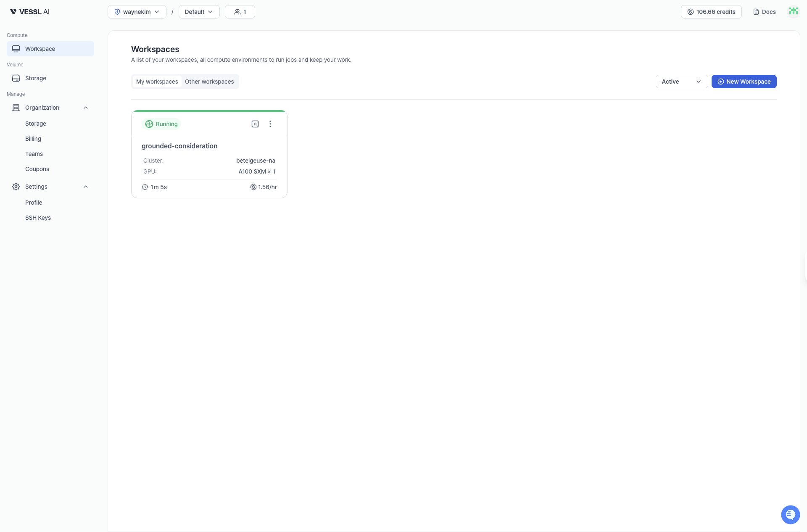The width and height of the screenshot is (807, 532).
Task: Open the chat support bubble icon
Action: 791,514
